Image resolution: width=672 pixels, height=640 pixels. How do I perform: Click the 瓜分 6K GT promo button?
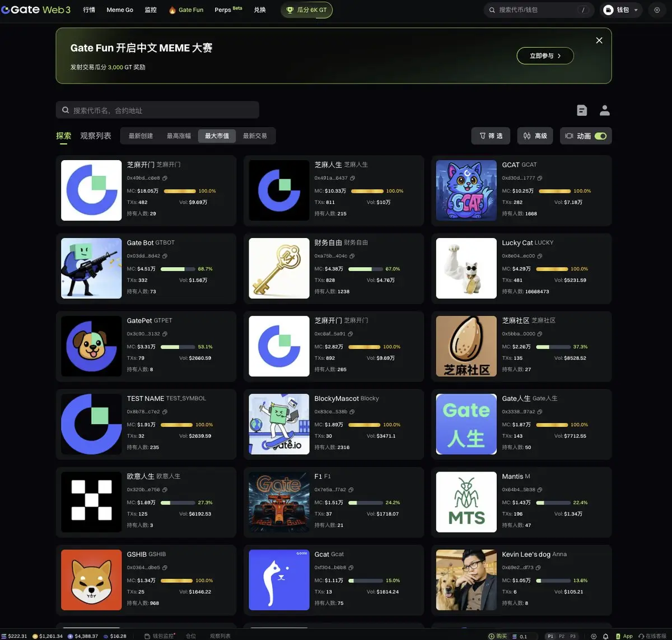pos(306,10)
